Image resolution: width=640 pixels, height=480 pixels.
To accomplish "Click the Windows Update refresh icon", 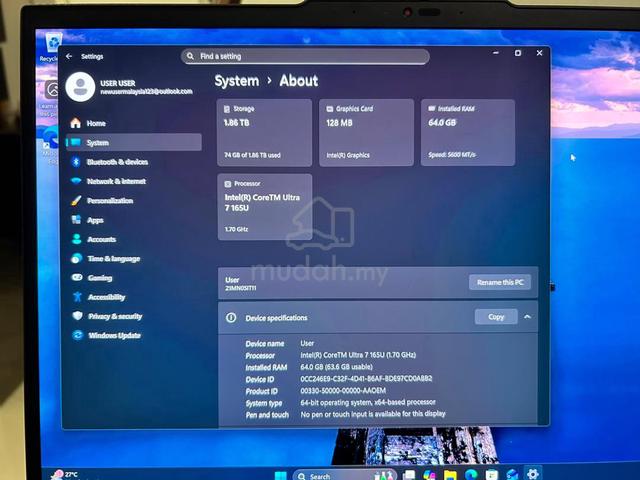I will tap(78, 335).
